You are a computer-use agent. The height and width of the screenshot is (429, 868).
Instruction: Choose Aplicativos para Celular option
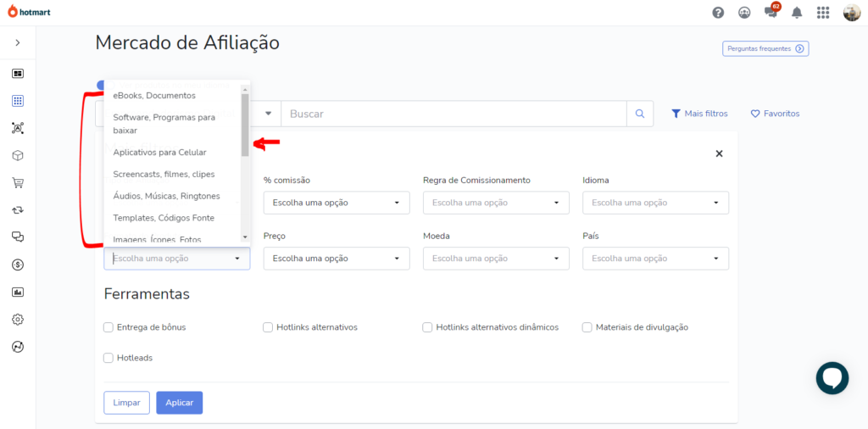[x=159, y=153]
